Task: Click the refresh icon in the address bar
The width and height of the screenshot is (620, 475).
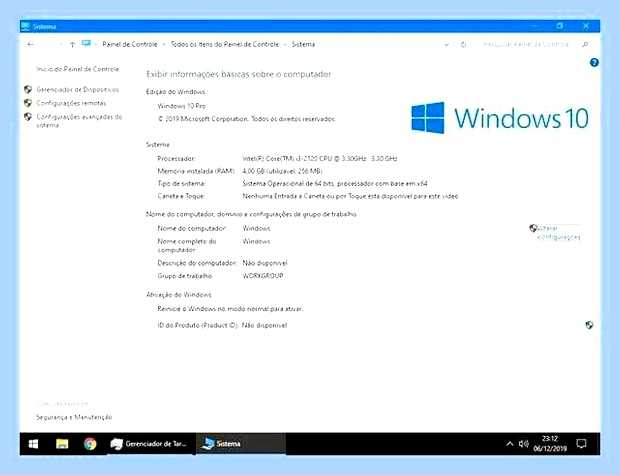Action: point(463,44)
